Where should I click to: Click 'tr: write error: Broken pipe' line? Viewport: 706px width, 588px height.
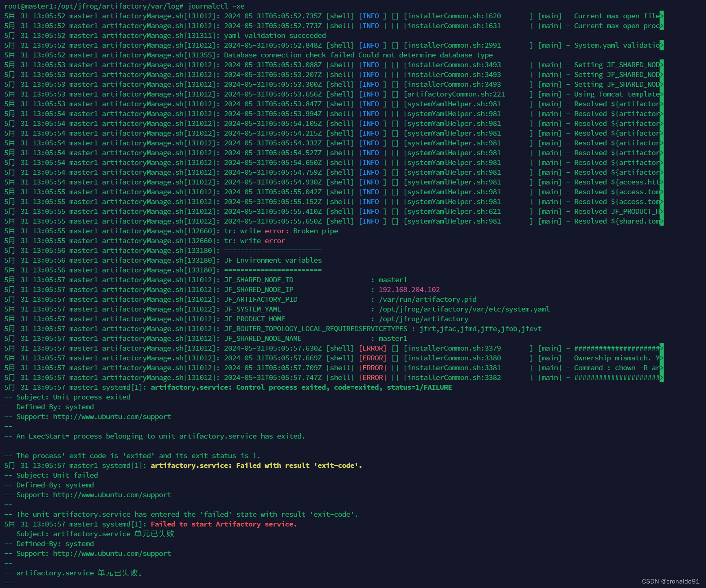click(281, 231)
